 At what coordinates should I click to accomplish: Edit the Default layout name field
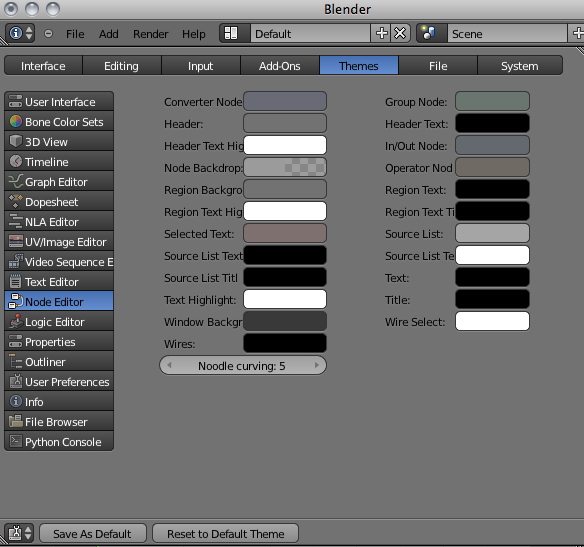pyautogui.click(x=310, y=34)
